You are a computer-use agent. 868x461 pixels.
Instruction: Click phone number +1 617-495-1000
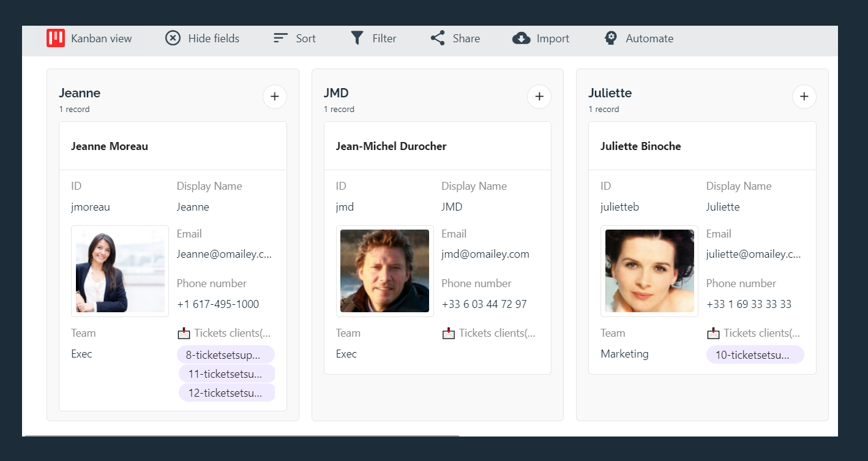click(218, 304)
